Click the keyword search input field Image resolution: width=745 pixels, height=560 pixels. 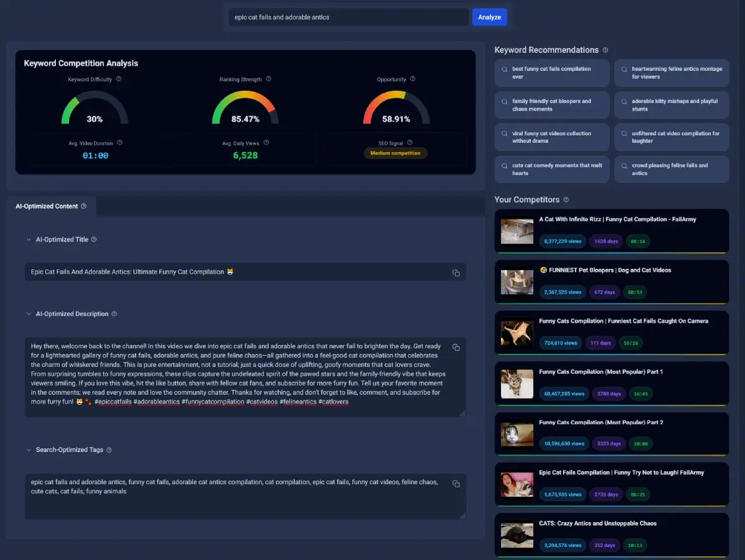pos(348,17)
